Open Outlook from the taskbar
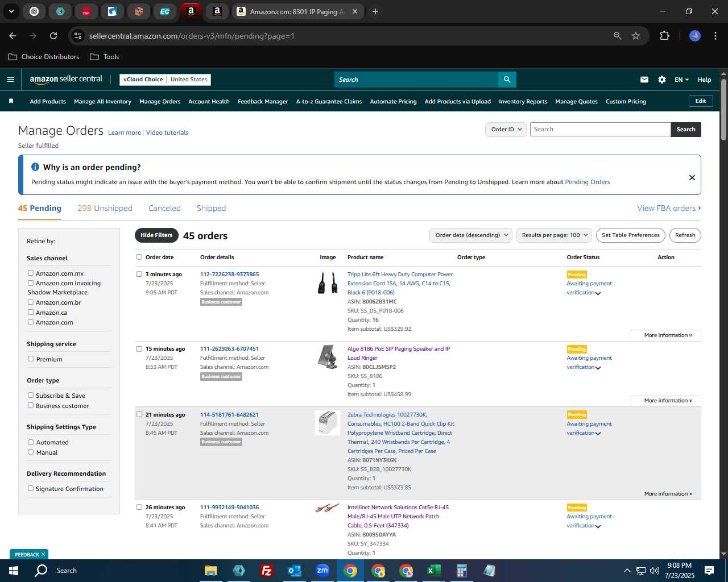 click(x=294, y=571)
